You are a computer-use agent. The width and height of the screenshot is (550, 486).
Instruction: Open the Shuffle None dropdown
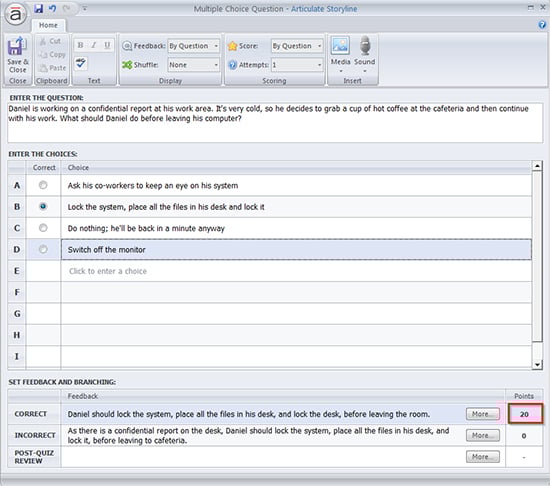click(193, 65)
